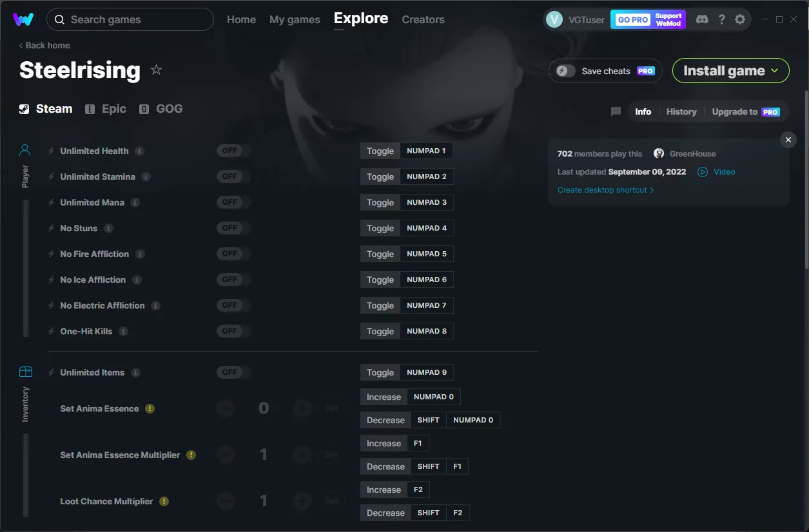Click the Player category icon
Viewport: 809px width, 532px height.
(x=25, y=151)
